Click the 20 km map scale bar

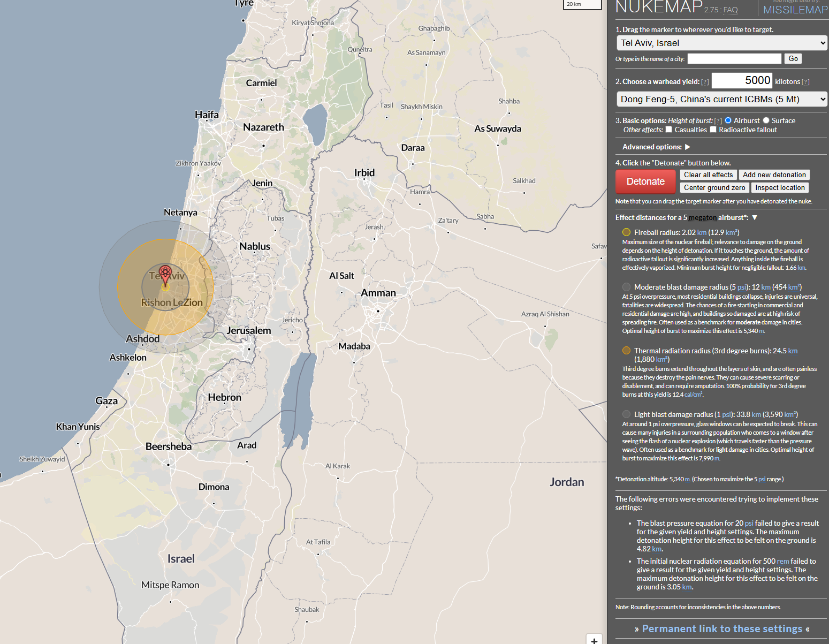(x=582, y=4)
